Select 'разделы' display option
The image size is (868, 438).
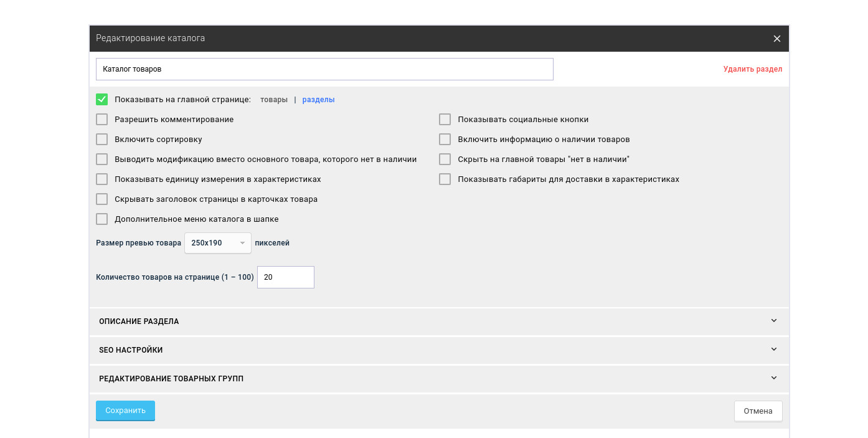click(318, 100)
